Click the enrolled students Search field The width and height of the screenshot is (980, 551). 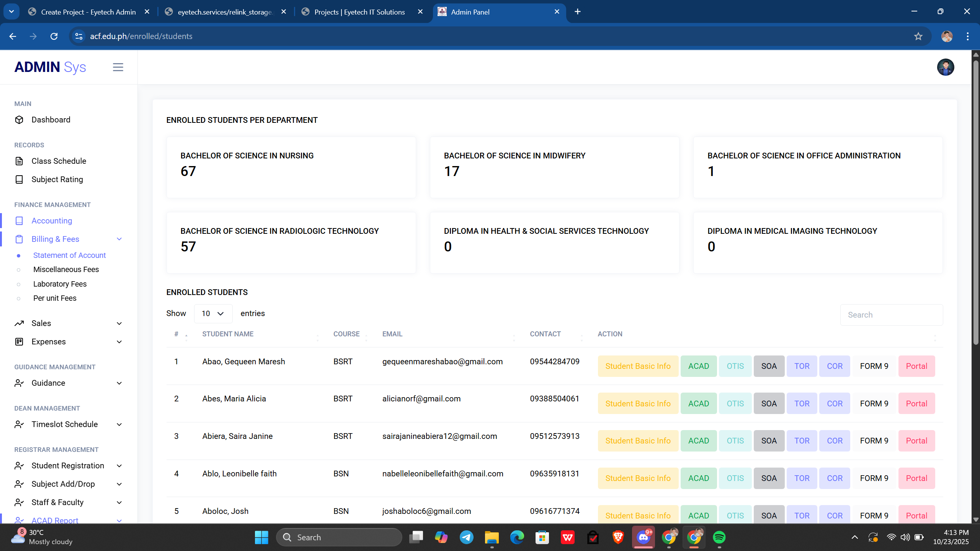coord(891,315)
